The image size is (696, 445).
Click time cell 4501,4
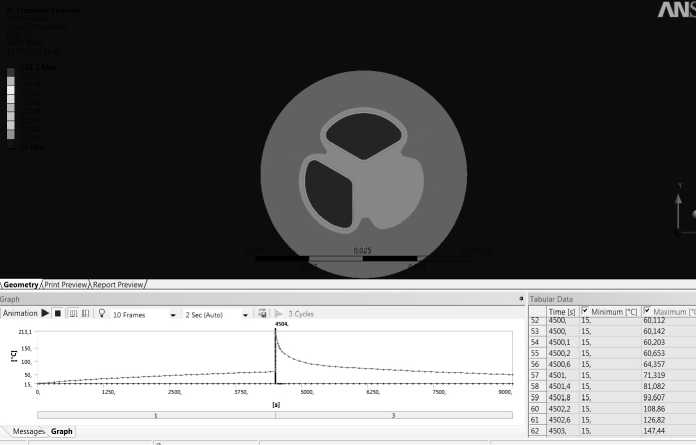tap(560, 386)
